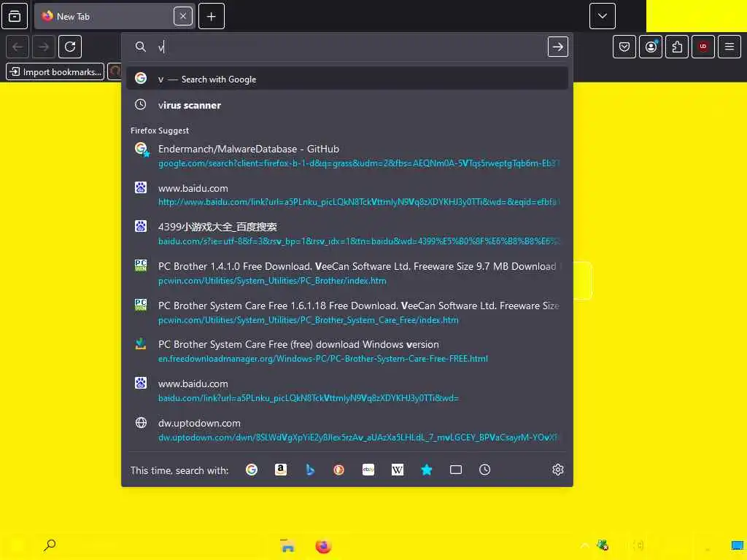This screenshot has width=747, height=560.
Task: Open Endermanch/MalwareDatabase - GitHub suggestion
Action: point(347,156)
